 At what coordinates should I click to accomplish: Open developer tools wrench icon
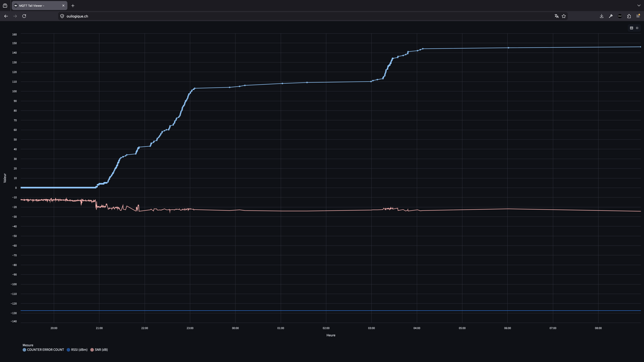(611, 16)
